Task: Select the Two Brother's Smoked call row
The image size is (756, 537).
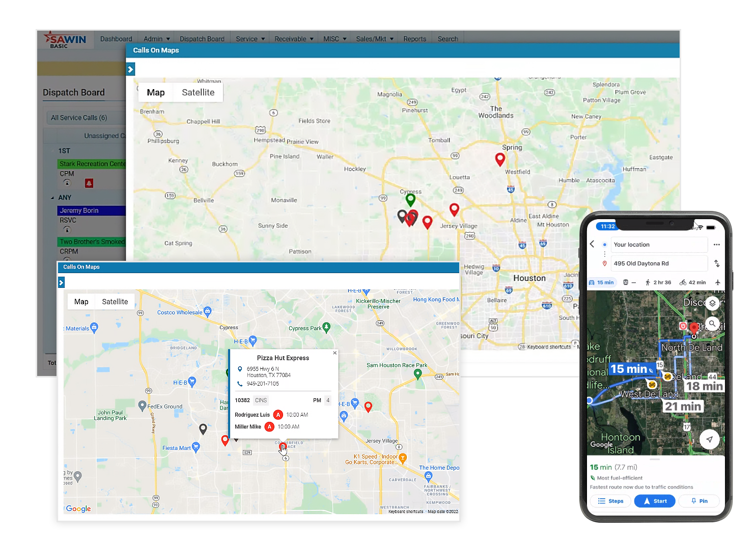Action: pyautogui.click(x=92, y=241)
